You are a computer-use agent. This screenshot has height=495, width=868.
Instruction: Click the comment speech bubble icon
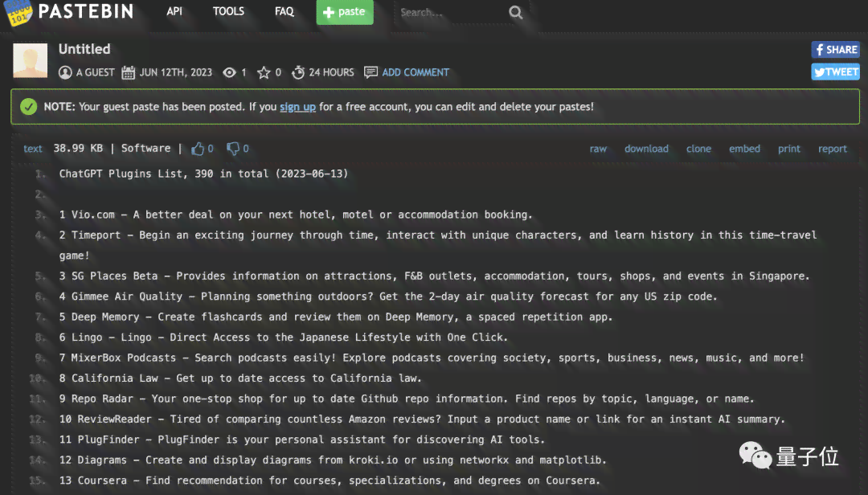coord(371,72)
